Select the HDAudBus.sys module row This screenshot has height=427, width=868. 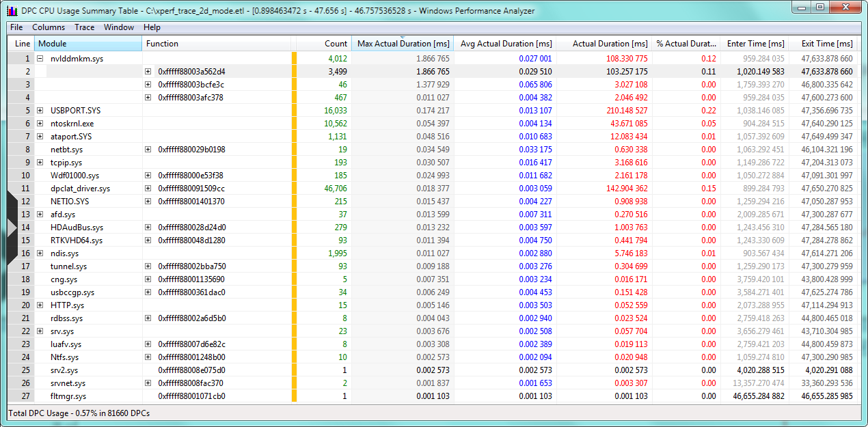[x=433, y=228]
